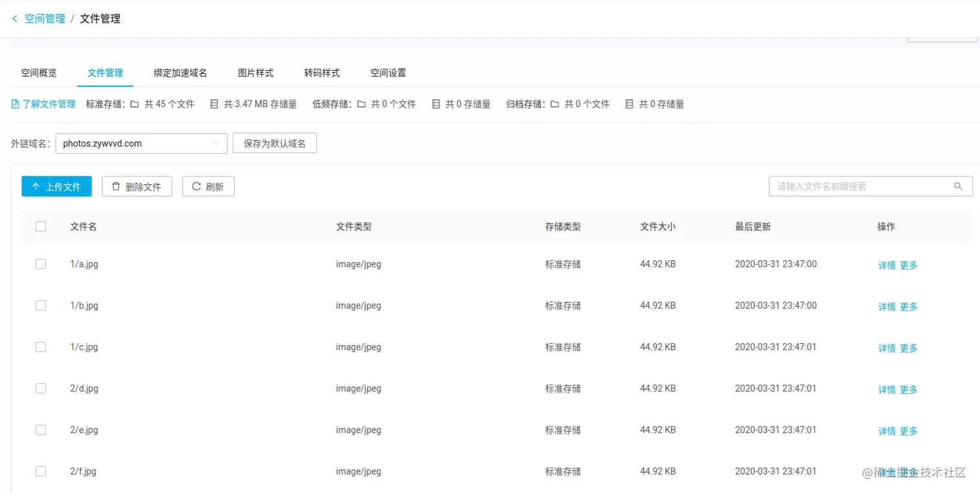Viewport: 980px width, 493px height.
Task: Open 更多 options for 1/b.jpg
Action: click(908, 306)
